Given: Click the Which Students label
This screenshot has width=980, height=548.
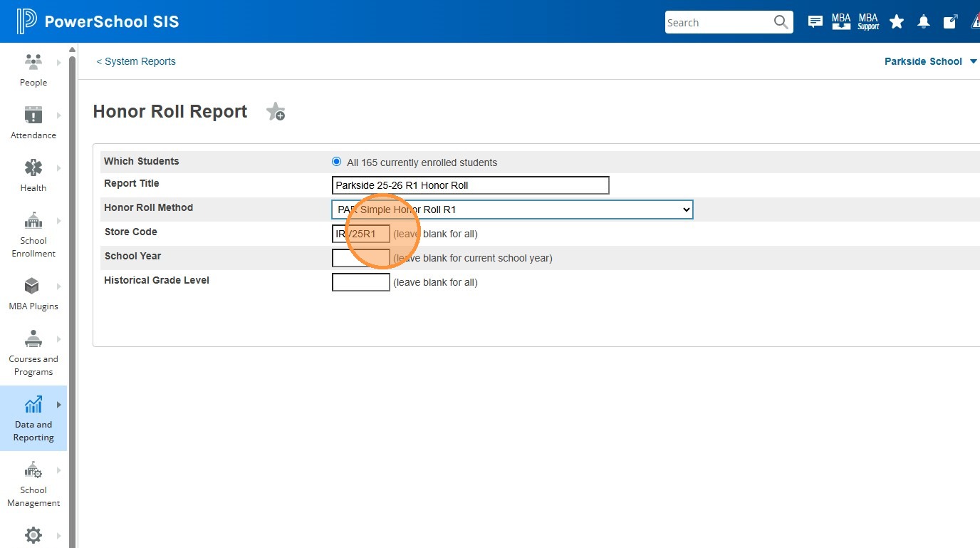Looking at the screenshot, I should point(142,161).
